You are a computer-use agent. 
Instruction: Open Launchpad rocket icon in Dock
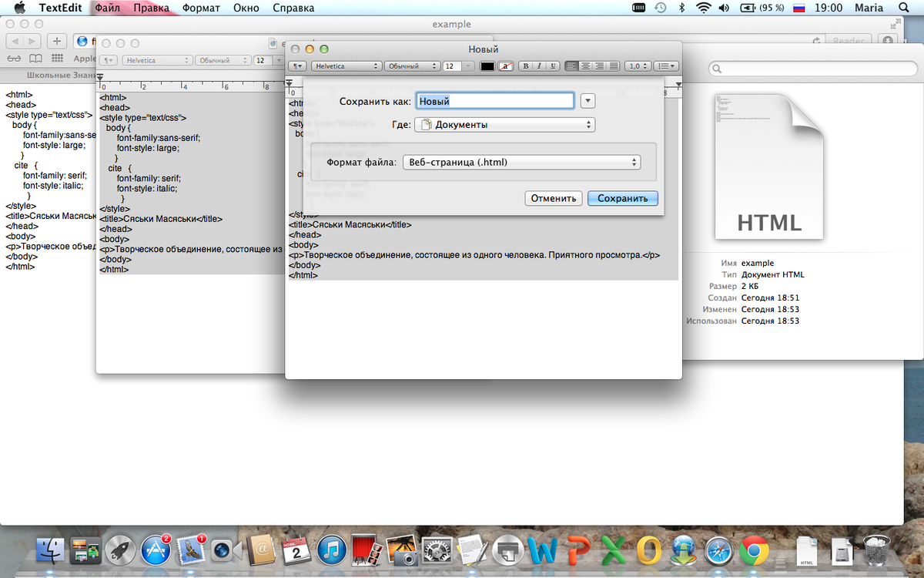[x=120, y=550]
